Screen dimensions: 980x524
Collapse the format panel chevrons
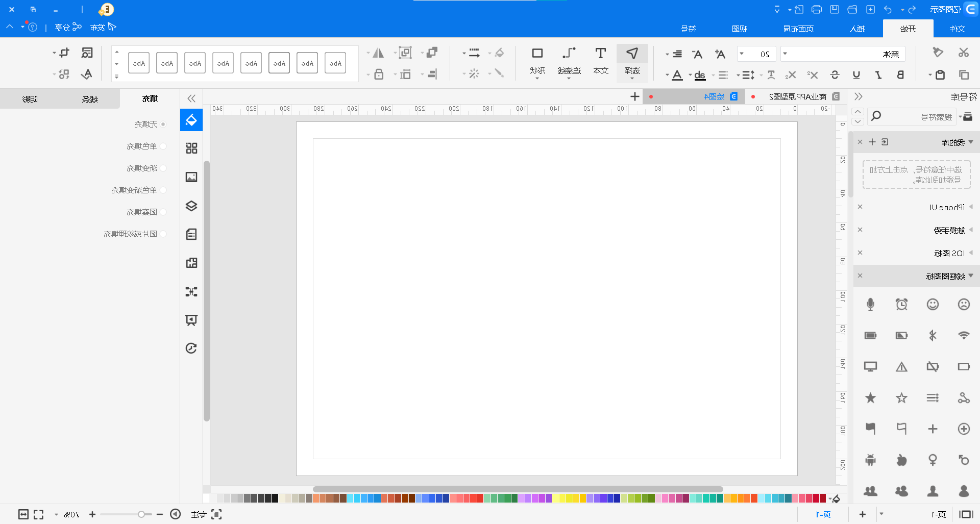pyautogui.click(x=191, y=98)
